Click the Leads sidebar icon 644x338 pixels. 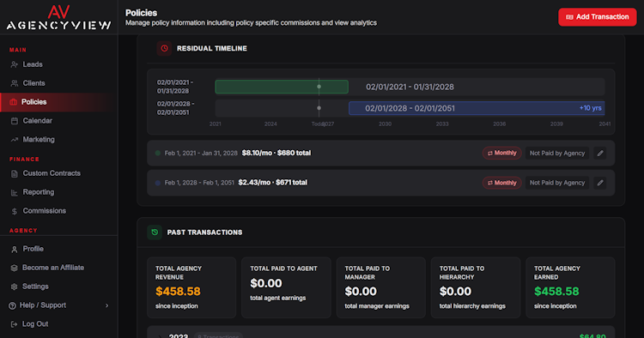point(15,64)
